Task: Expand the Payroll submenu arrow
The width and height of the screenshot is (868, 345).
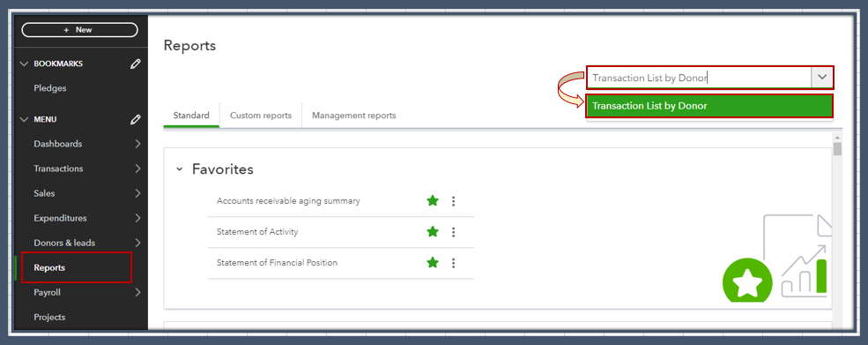Action: (137, 292)
